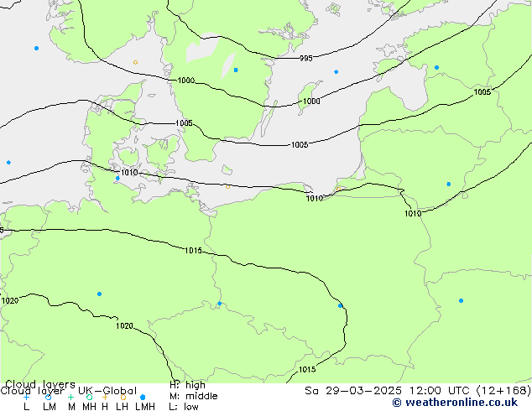Click the 'Cloud layer UK-Global' title
This screenshot has width=532, height=411.
click(x=68, y=391)
